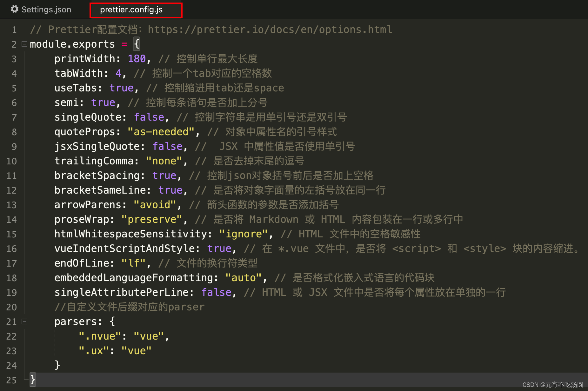Click the opening brace after module.exports

[137, 44]
